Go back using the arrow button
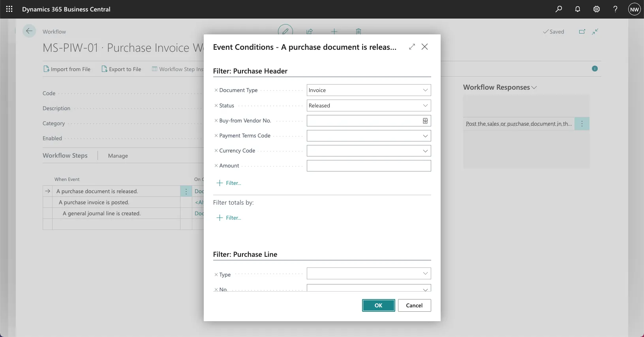Viewport: 644px width, 337px height. 29,31
